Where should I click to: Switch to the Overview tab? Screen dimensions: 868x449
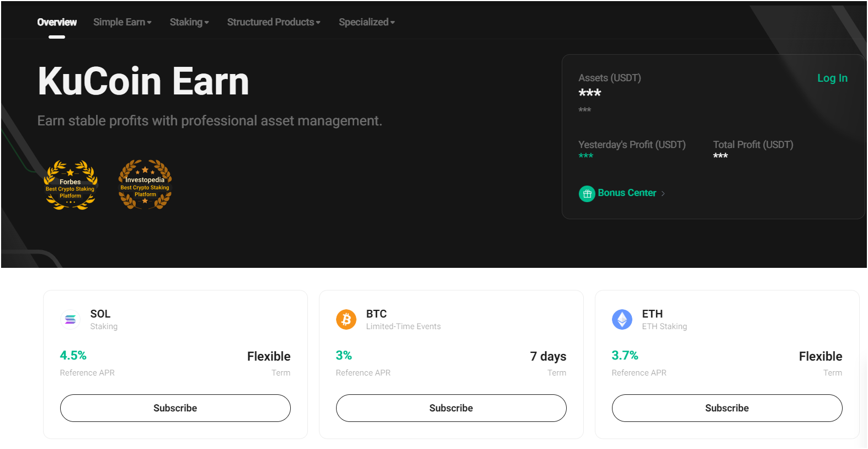click(57, 22)
